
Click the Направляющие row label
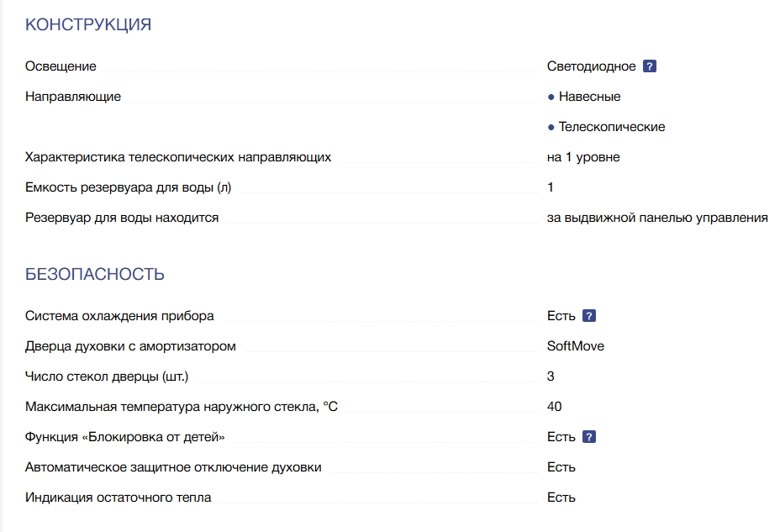pyautogui.click(x=73, y=97)
